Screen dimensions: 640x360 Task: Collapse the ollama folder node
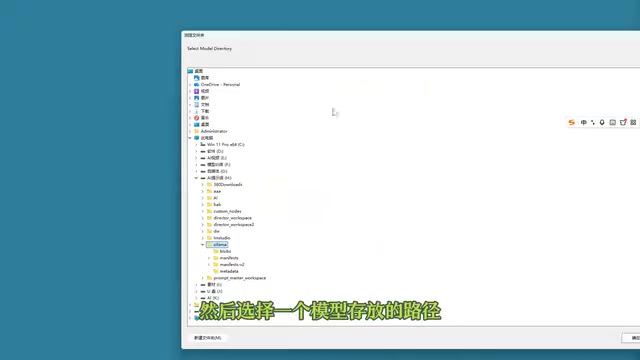203,245
